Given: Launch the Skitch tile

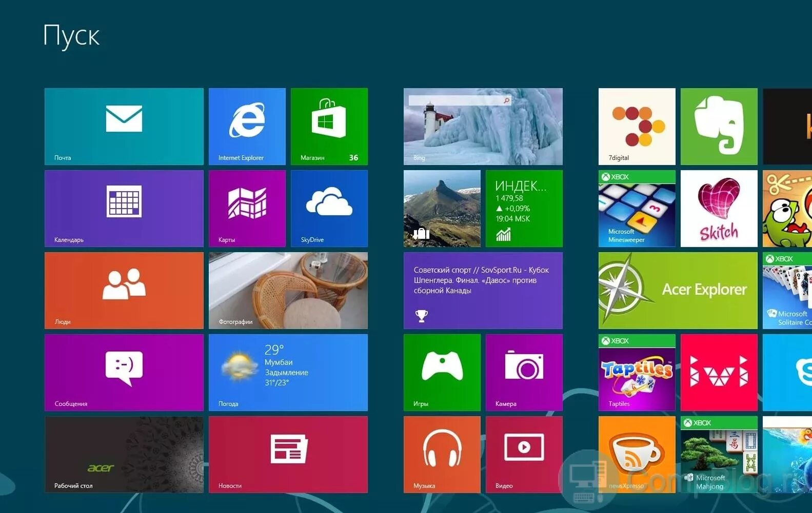Looking at the screenshot, I should click(x=719, y=209).
